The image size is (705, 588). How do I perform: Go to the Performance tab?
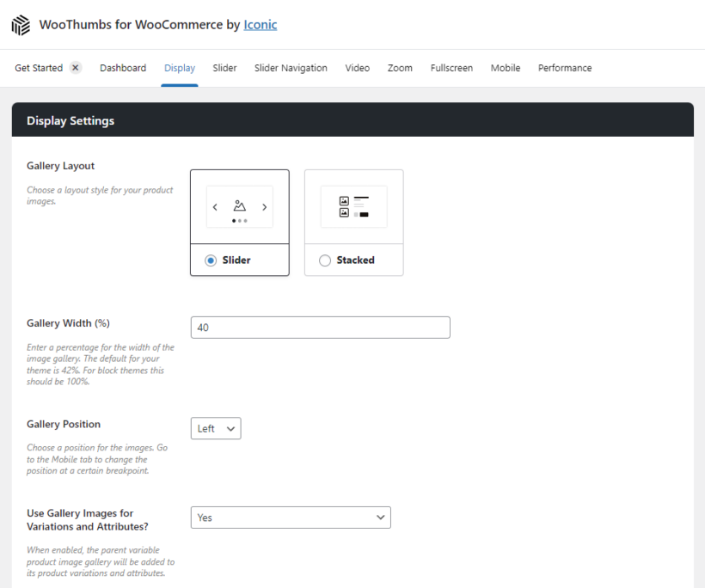(565, 68)
